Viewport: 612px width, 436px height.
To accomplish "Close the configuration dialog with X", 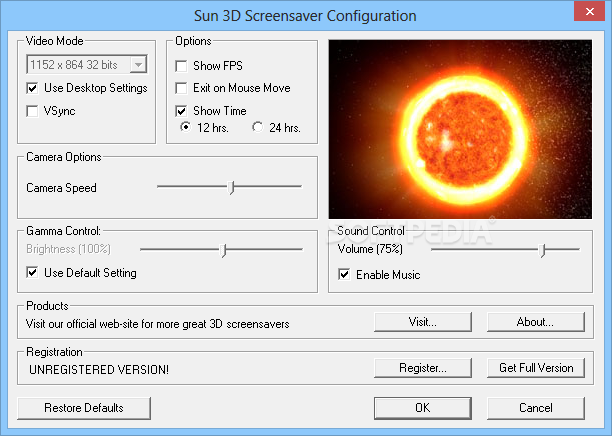I will click(x=590, y=12).
